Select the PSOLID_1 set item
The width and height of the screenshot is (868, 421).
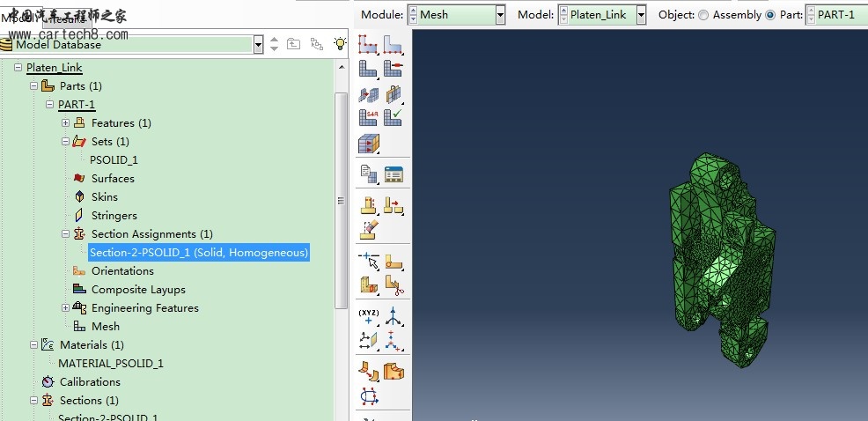[x=114, y=159]
